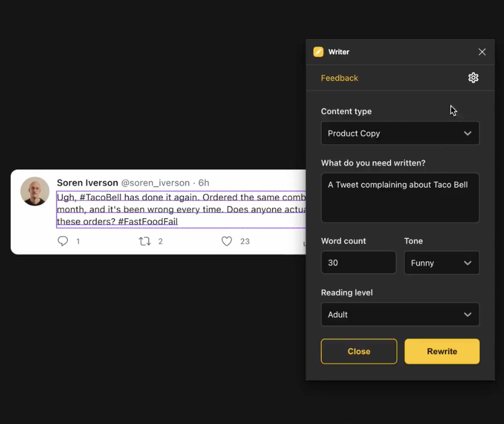Screen dimensions: 504x424
Task: Click the 'What do you need written?' text box
Action: (400, 197)
